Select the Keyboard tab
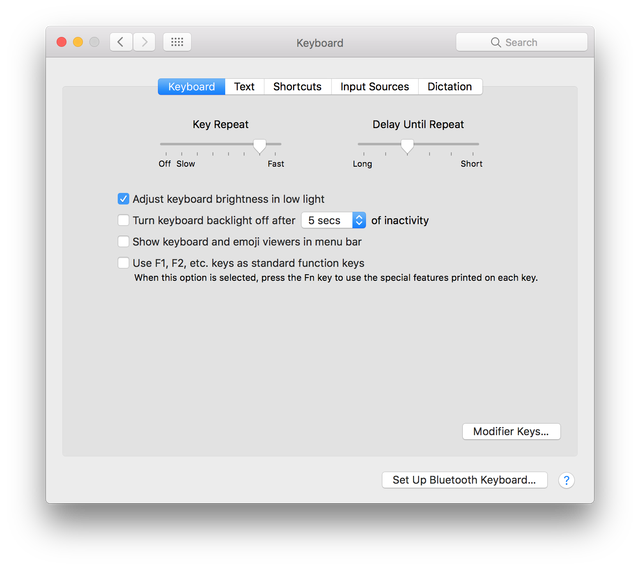 point(191,87)
